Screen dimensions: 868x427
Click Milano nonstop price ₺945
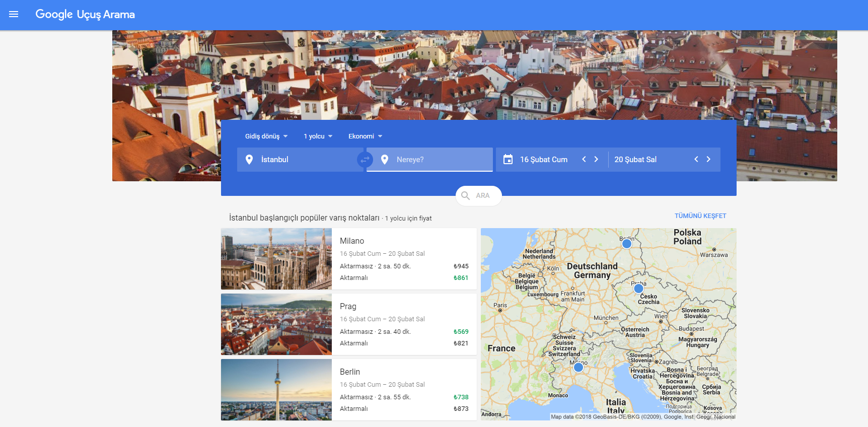(461, 266)
